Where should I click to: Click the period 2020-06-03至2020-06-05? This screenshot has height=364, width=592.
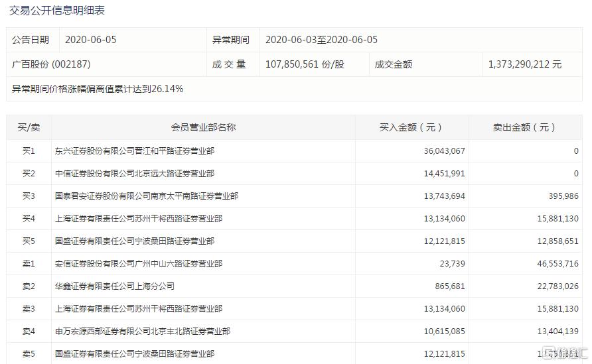click(321, 40)
